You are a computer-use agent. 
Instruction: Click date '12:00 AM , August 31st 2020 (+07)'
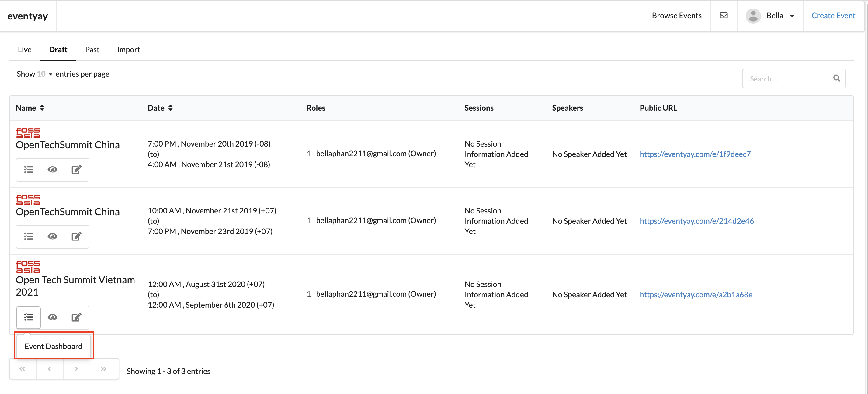[206, 285]
